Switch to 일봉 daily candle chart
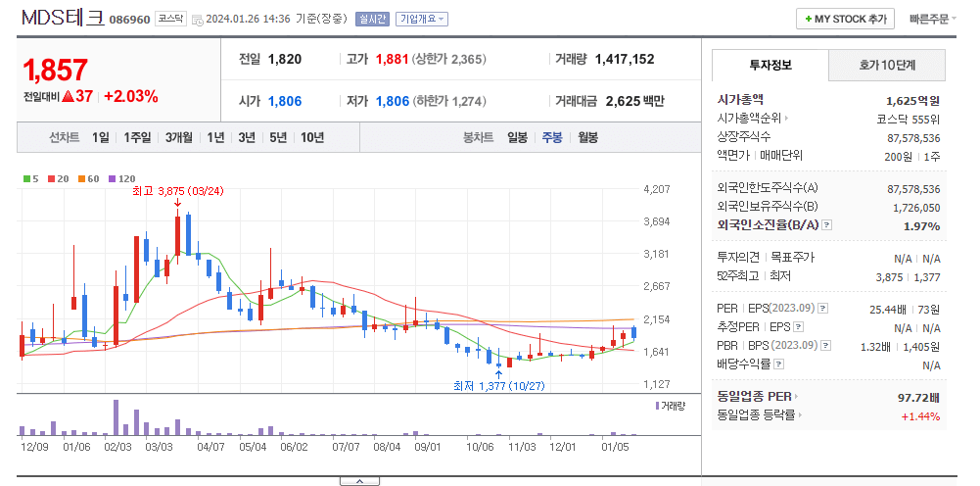This screenshot has width=980, height=486. pos(518,137)
